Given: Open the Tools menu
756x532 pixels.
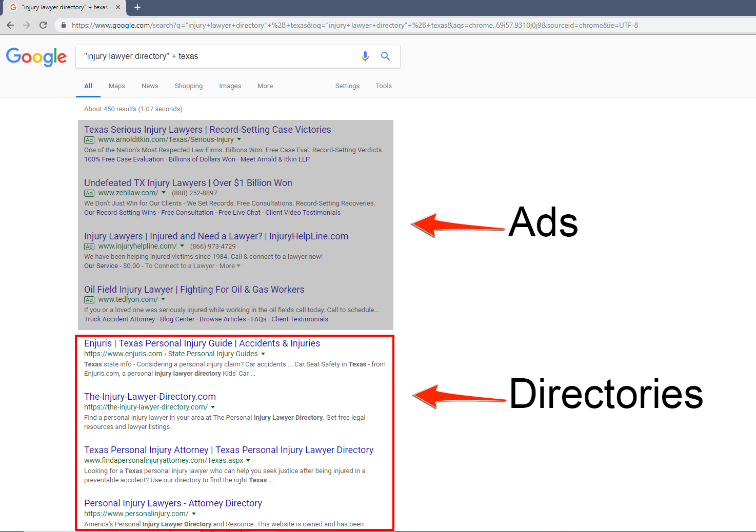Looking at the screenshot, I should (384, 86).
